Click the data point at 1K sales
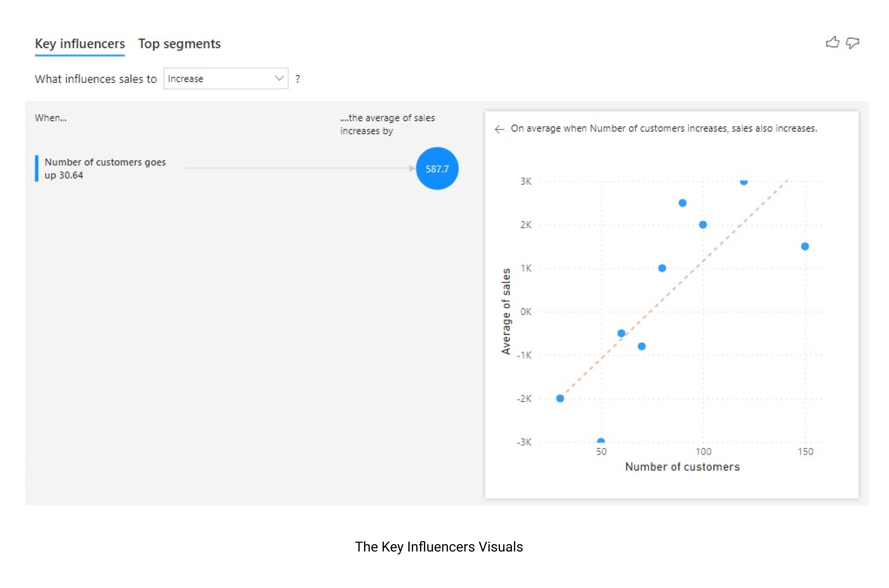This screenshot has height=588, width=889. pos(662,269)
